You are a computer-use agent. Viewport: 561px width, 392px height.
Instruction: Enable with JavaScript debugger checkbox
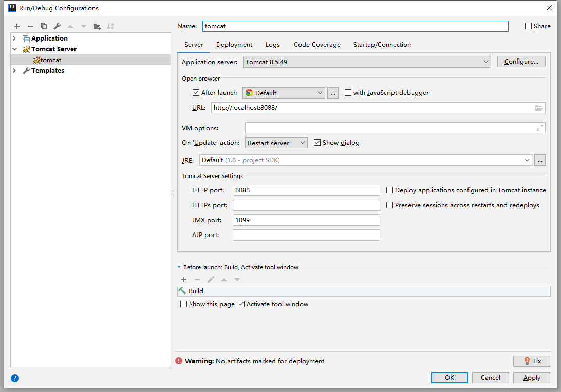pyautogui.click(x=348, y=92)
